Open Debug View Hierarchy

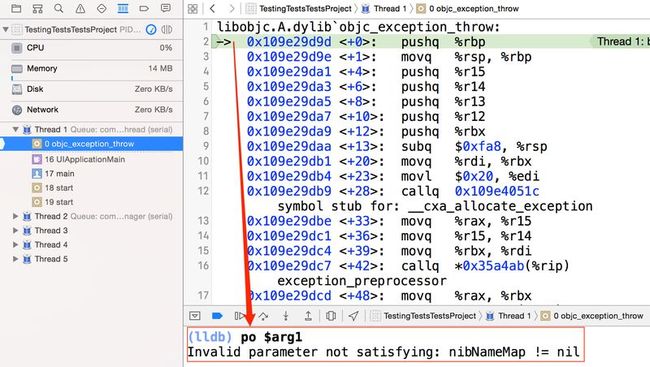click(x=331, y=316)
